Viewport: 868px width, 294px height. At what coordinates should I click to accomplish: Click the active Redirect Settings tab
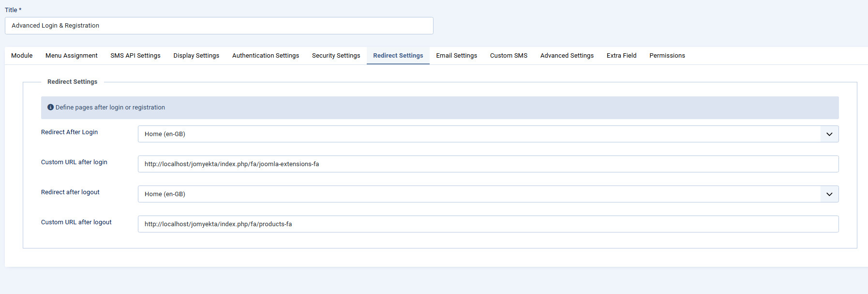(398, 56)
